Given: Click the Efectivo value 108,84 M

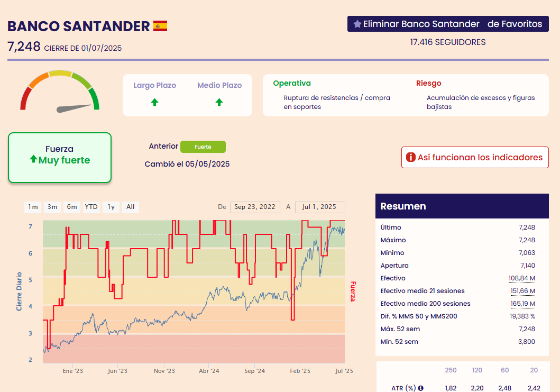Looking at the screenshot, I should tap(522, 278).
